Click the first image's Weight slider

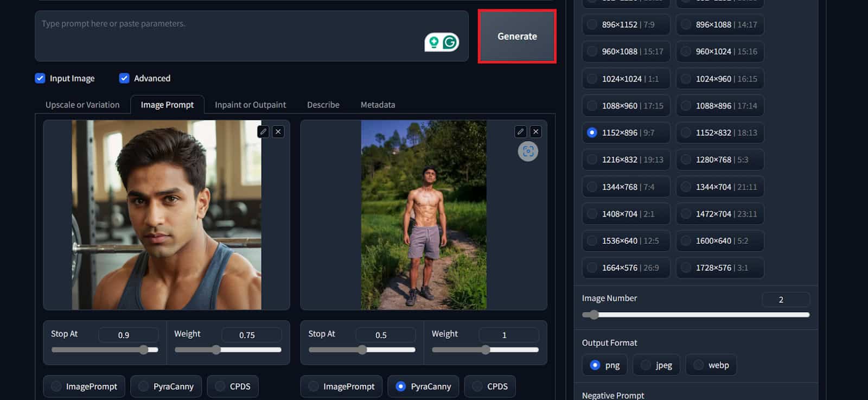point(228,350)
